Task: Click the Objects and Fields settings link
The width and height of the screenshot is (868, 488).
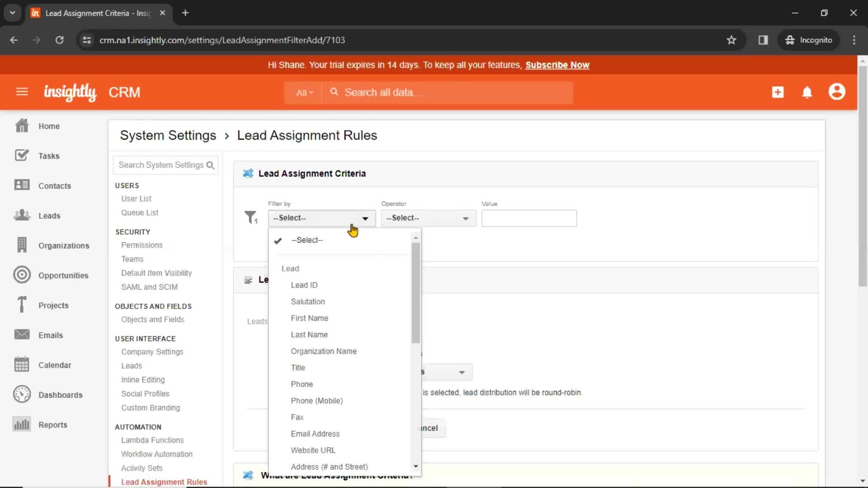Action: point(153,319)
